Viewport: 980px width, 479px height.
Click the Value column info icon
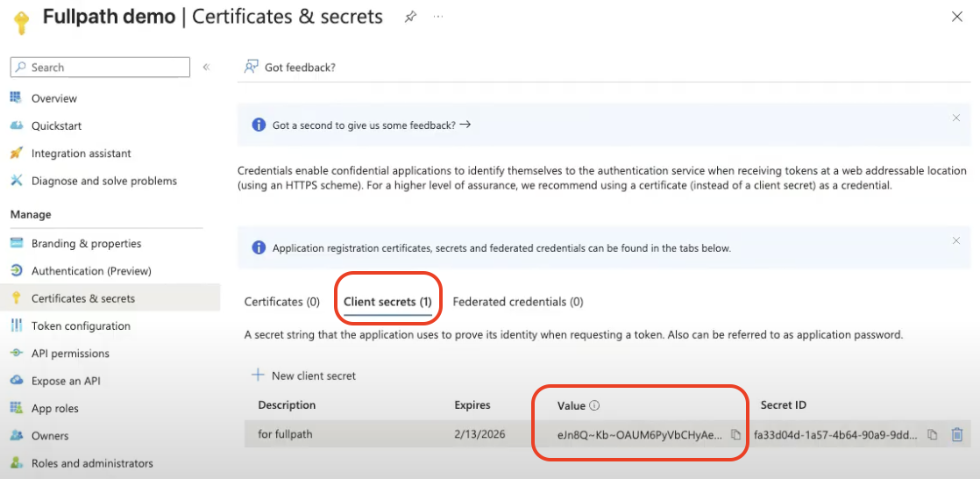pyautogui.click(x=594, y=405)
